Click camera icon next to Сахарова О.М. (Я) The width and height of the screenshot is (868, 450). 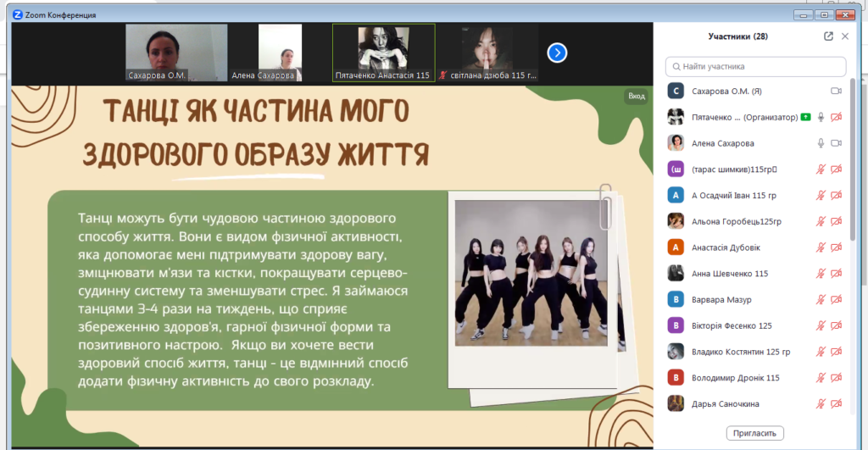[x=836, y=91]
